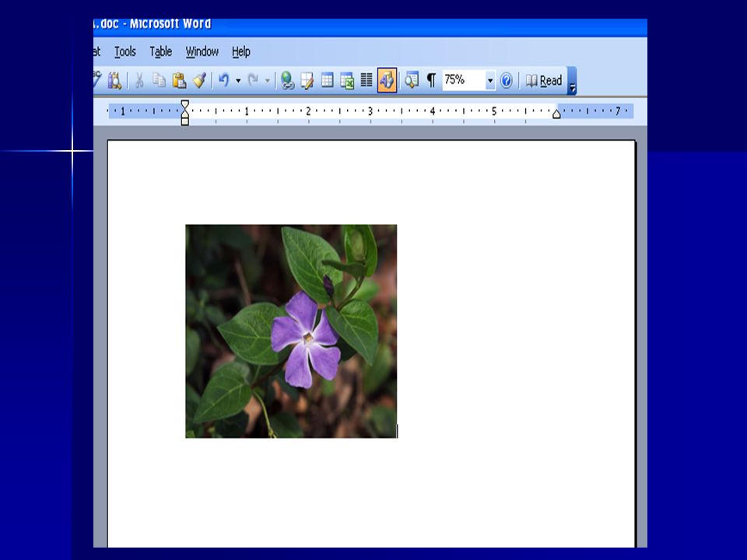
Task: Click the Columns icon
Action: 366,80
